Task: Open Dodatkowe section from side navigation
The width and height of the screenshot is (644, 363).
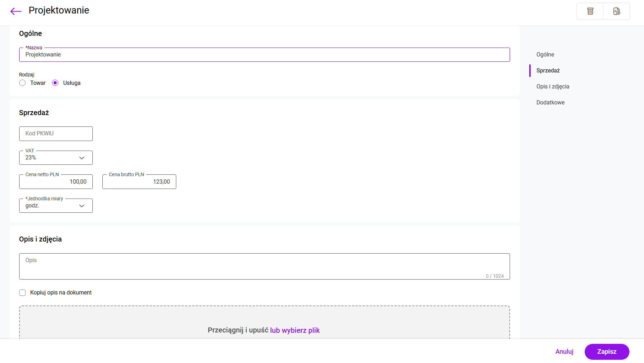Action: [x=550, y=102]
